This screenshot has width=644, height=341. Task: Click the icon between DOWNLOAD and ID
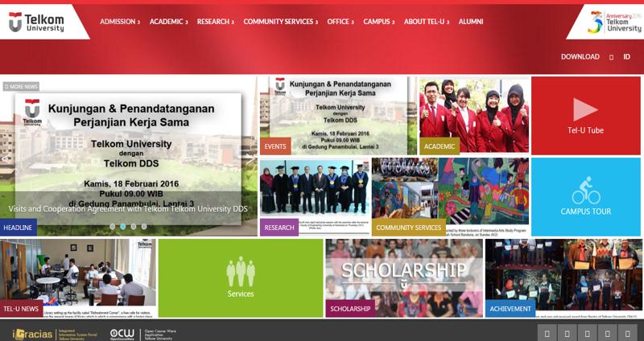pyautogui.click(x=611, y=57)
